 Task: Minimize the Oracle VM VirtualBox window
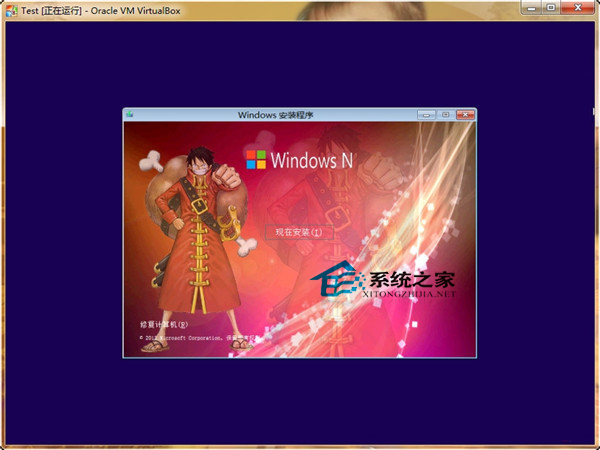point(532,8)
